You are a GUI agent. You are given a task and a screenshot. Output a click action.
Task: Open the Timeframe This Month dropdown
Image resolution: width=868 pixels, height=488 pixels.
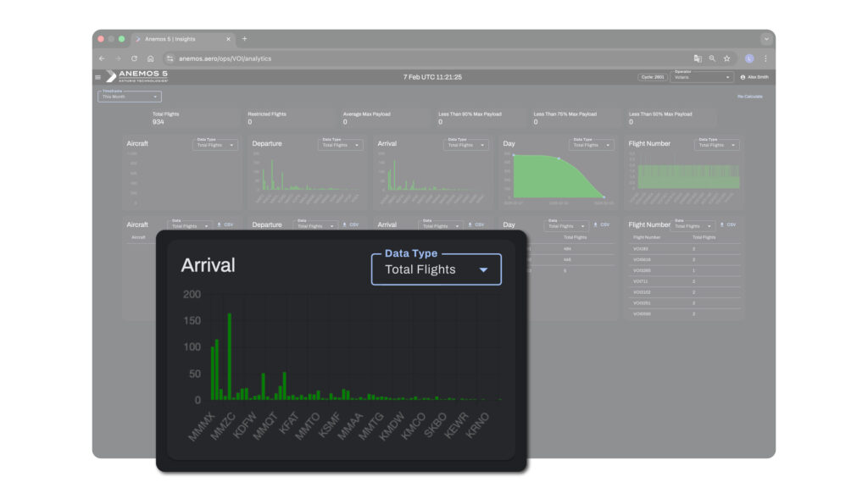click(x=129, y=97)
